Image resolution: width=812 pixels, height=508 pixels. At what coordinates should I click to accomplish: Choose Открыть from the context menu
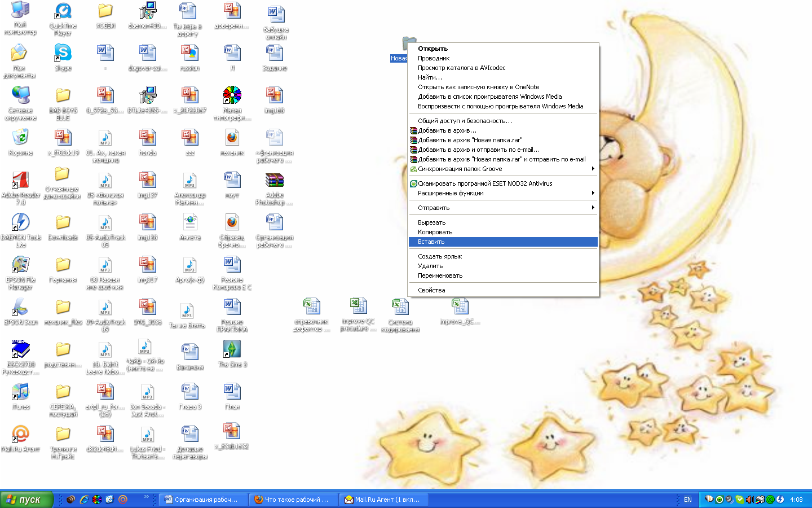(503, 49)
